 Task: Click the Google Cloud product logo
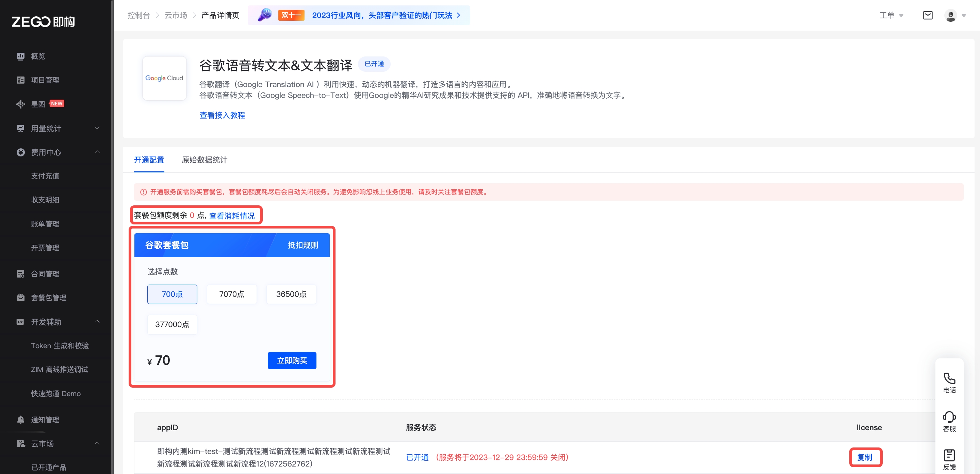coord(164,78)
